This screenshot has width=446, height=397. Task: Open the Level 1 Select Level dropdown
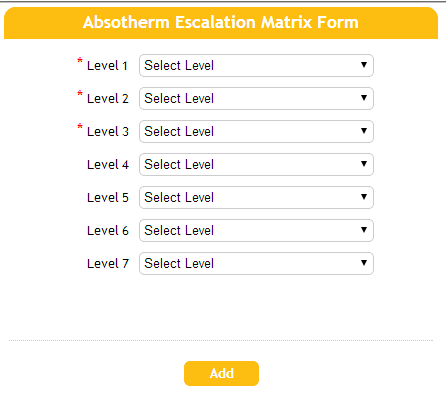(256, 66)
